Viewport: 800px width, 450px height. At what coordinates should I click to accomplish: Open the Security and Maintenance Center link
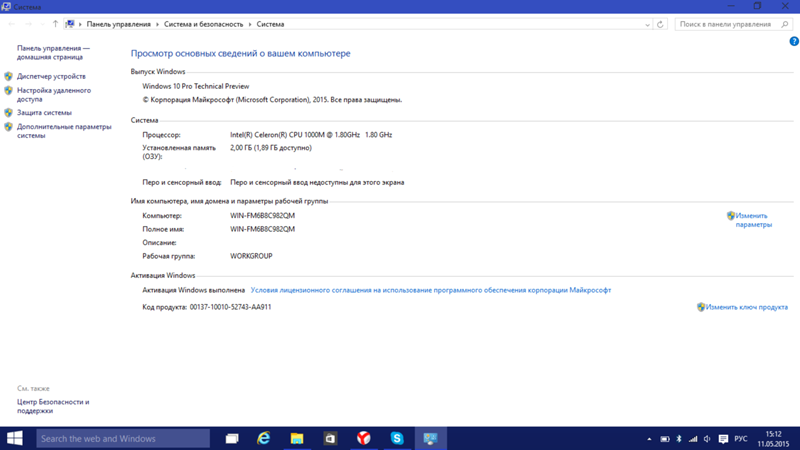point(53,406)
